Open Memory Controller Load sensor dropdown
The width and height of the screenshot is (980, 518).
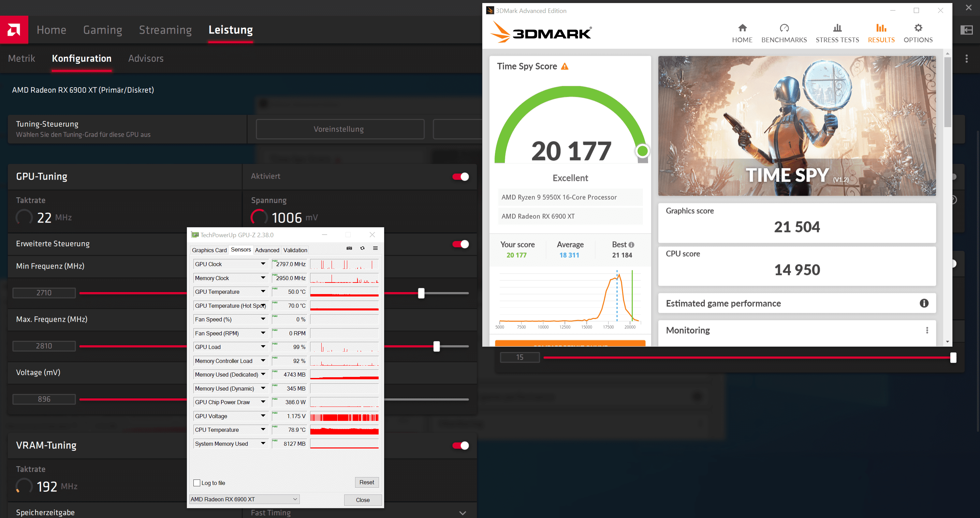pyautogui.click(x=263, y=360)
